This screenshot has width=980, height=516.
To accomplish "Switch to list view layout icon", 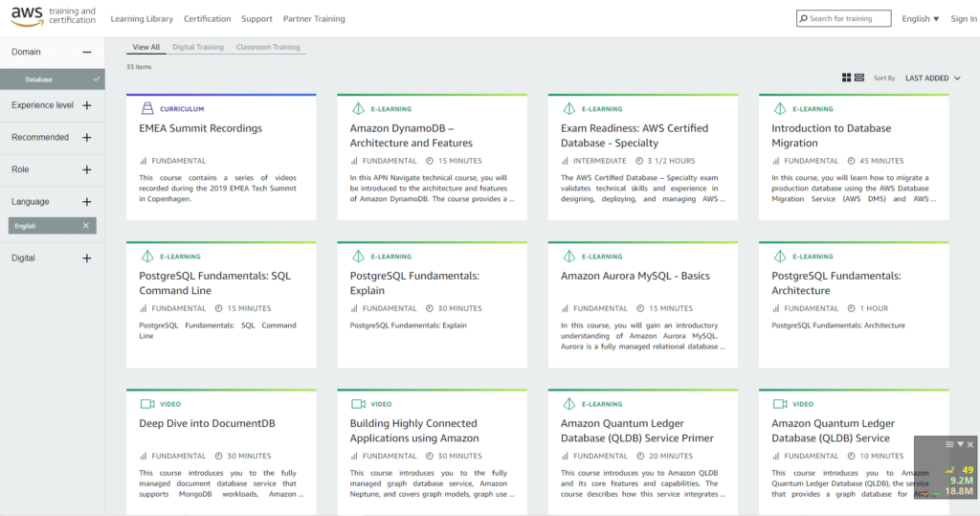I will pos(859,78).
